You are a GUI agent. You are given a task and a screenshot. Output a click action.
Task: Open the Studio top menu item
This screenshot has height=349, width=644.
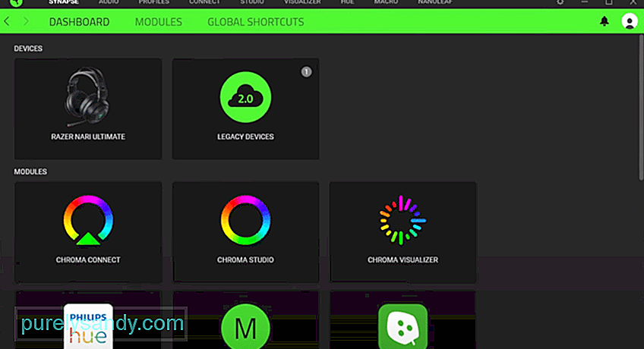[x=252, y=2]
